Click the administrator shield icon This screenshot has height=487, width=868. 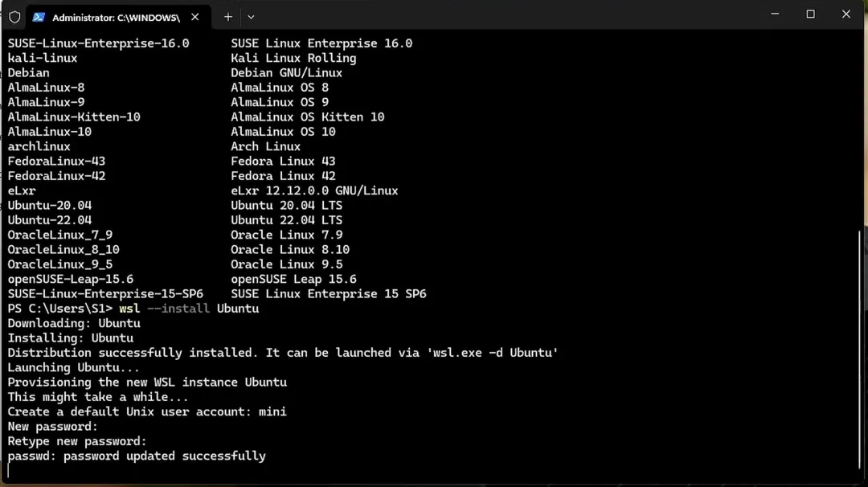pyautogui.click(x=15, y=17)
